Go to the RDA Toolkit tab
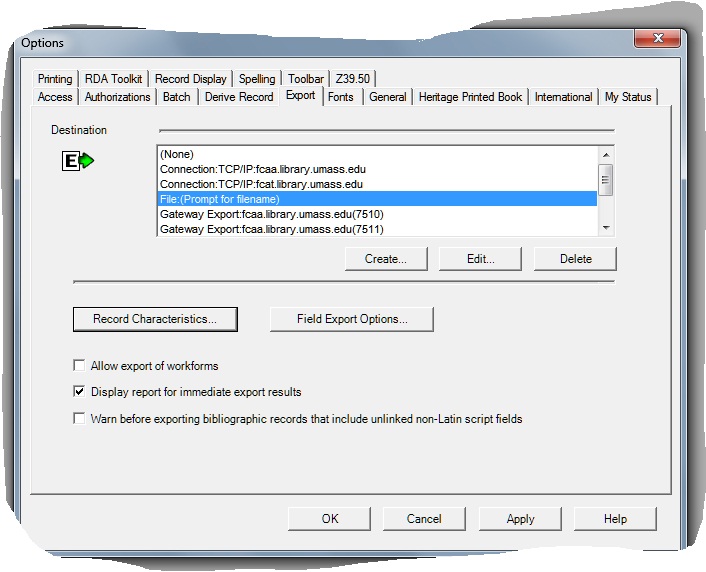 [113, 79]
